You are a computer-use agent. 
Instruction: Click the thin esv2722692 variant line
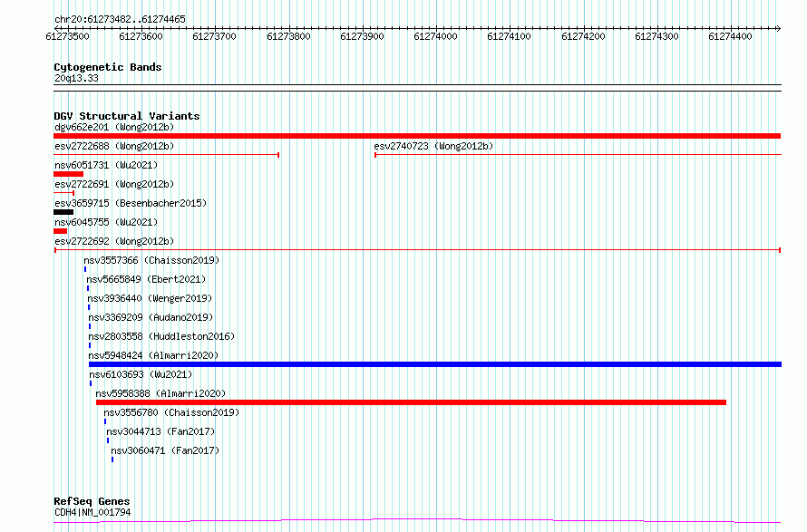[417, 250]
